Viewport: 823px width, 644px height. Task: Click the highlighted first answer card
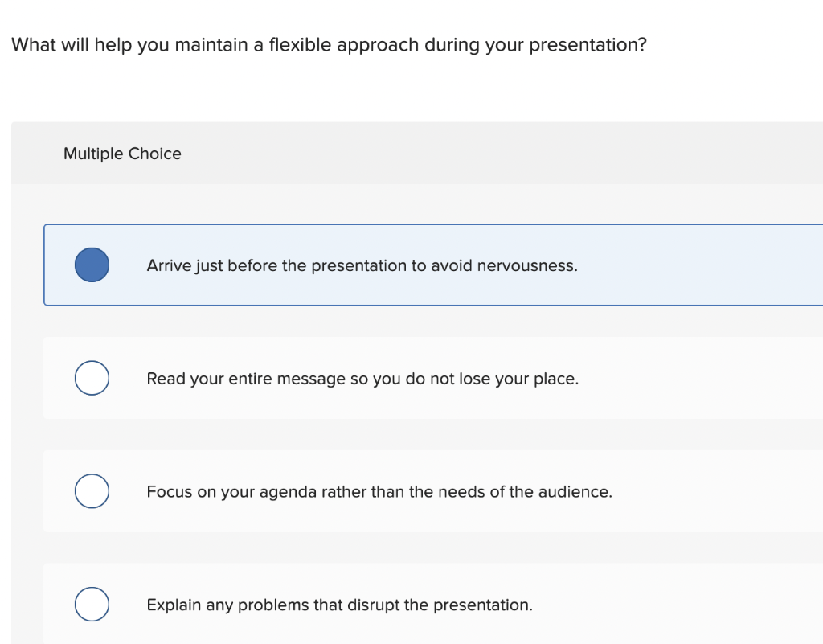point(683,265)
